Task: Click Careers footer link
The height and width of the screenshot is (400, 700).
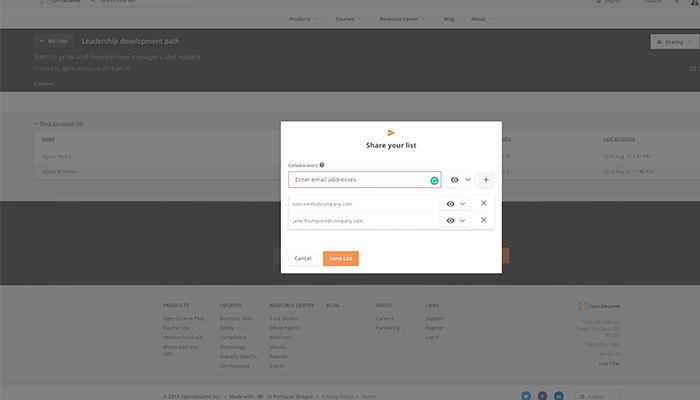Action: pos(384,319)
